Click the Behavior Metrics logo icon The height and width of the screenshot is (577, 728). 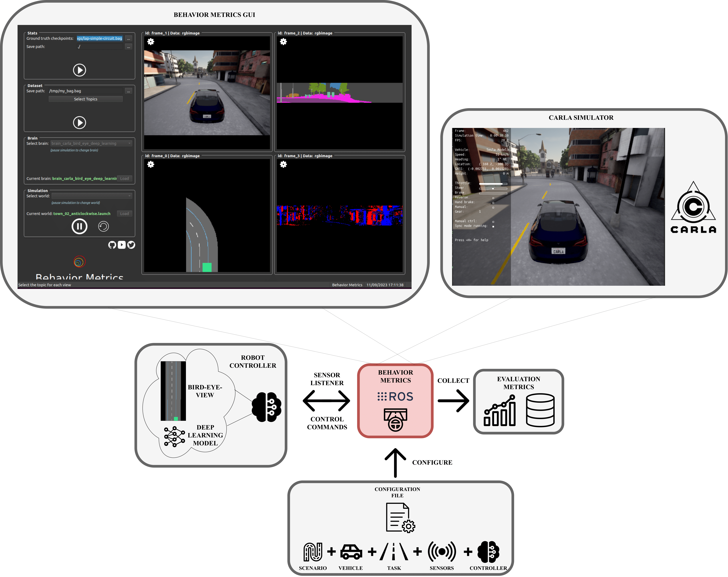pos(79,262)
